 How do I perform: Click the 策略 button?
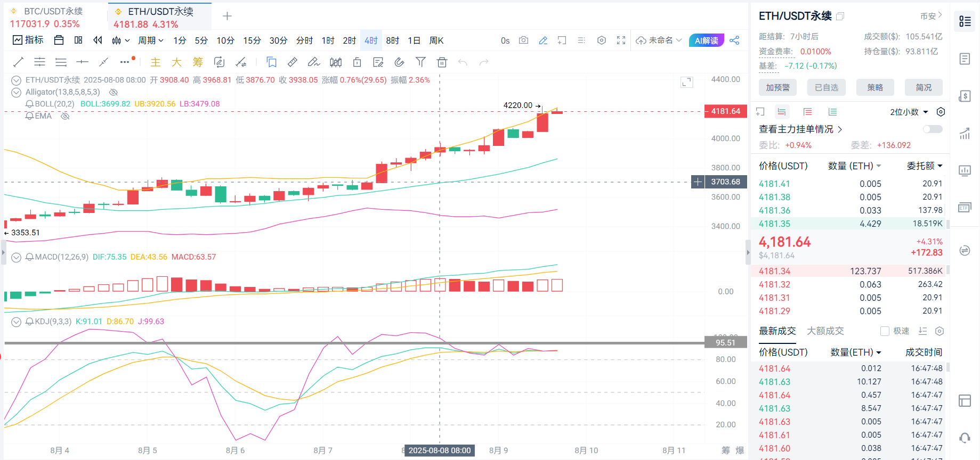[x=875, y=87]
